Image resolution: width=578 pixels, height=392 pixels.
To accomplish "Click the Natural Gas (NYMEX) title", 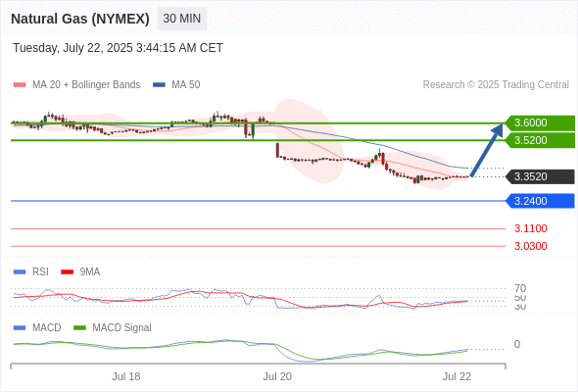I will [x=80, y=19].
